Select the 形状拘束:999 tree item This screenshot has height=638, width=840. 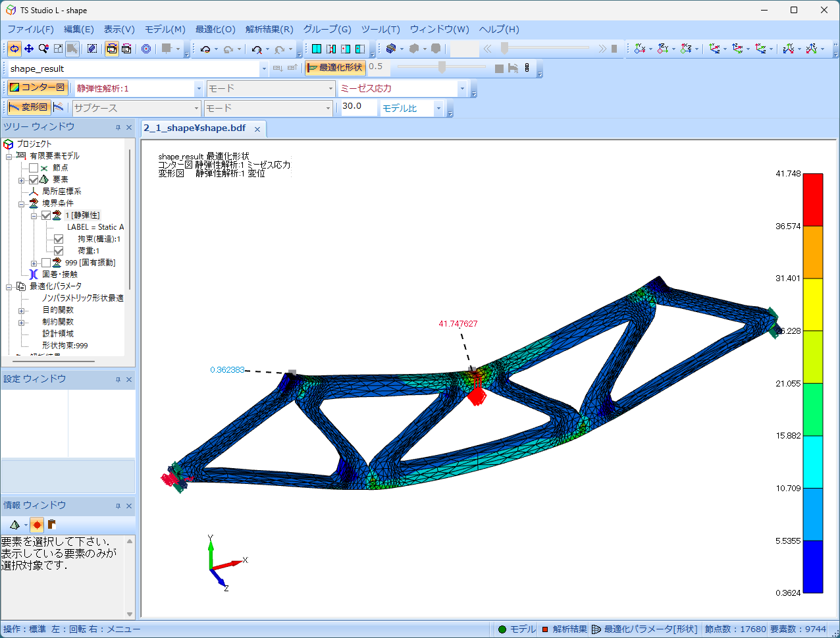(x=65, y=346)
